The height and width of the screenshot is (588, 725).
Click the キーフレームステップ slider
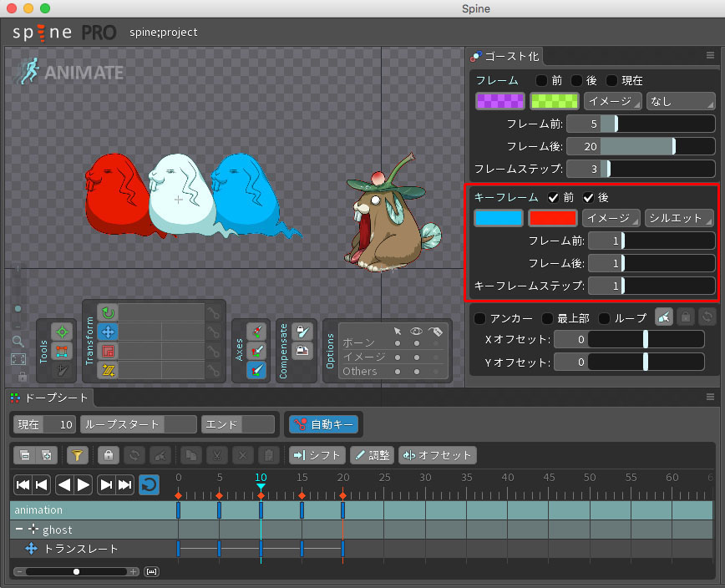(651, 286)
